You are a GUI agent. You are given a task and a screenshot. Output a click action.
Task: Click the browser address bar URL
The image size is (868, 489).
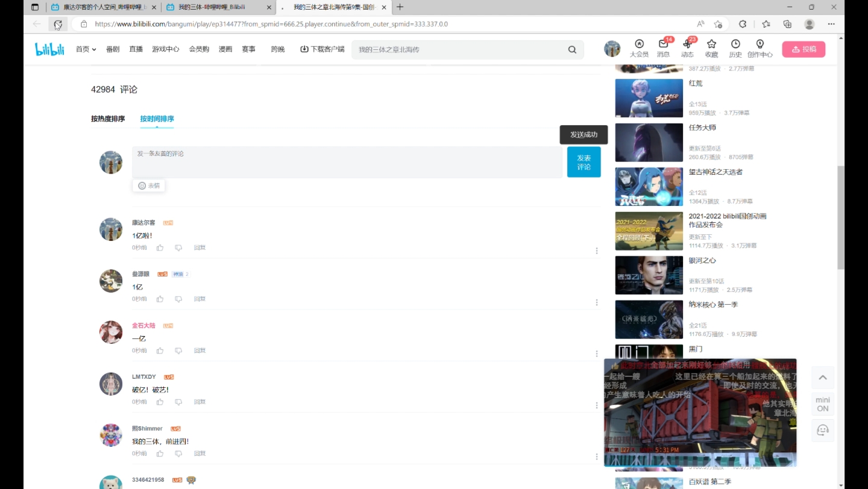point(271,24)
